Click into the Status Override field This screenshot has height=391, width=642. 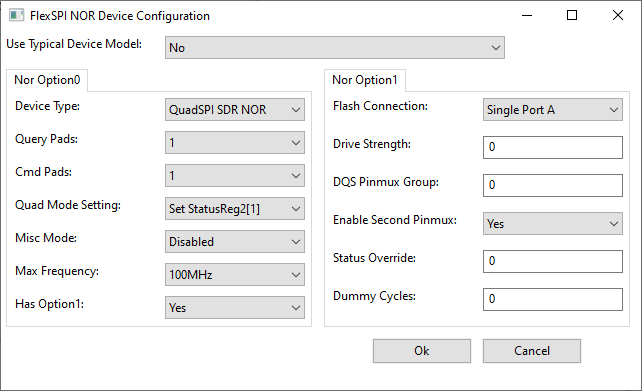pos(553,261)
